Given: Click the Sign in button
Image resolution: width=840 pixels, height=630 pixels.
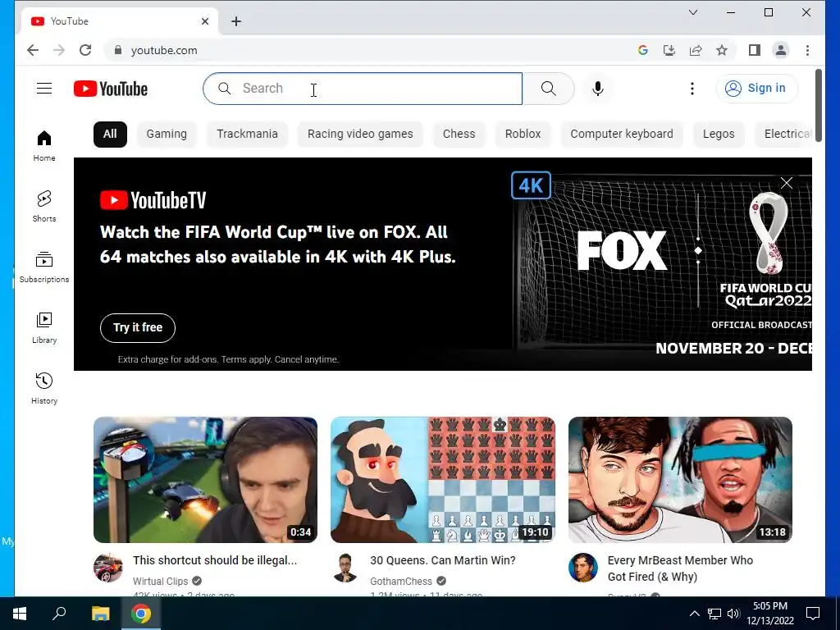Looking at the screenshot, I should coord(756,88).
